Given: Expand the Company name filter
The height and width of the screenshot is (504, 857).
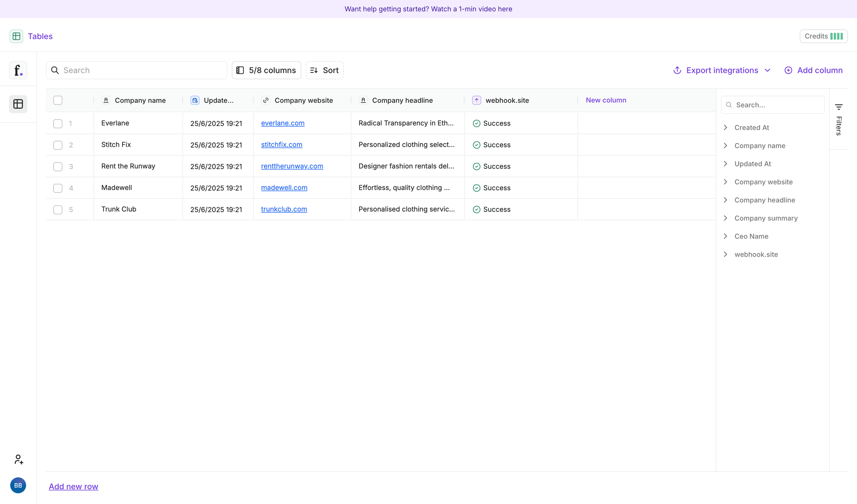Looking at the screenshot, I should (x=726, y=146).
